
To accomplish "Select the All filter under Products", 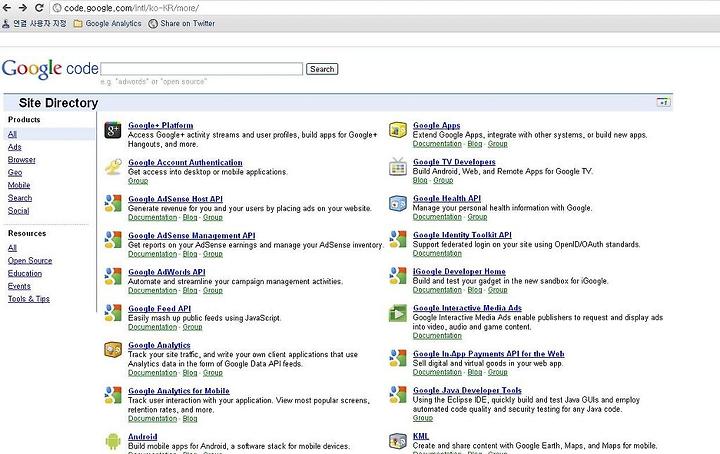I will (x=12, y=134).
